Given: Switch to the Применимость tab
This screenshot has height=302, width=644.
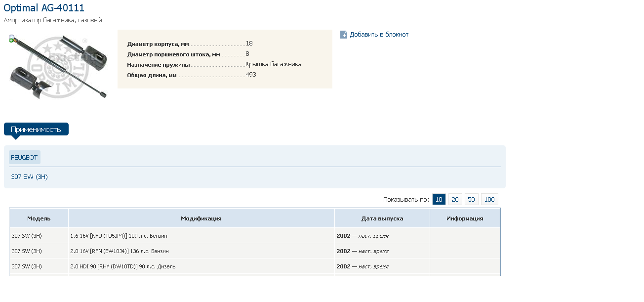Looking at the screenshot, I should (36, 129).
